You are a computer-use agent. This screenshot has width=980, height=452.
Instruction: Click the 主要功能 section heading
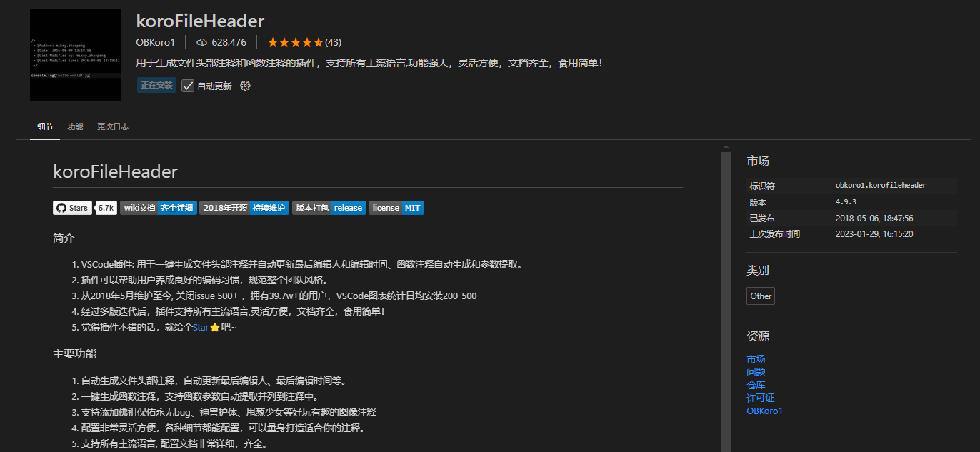tap(74, 354)
